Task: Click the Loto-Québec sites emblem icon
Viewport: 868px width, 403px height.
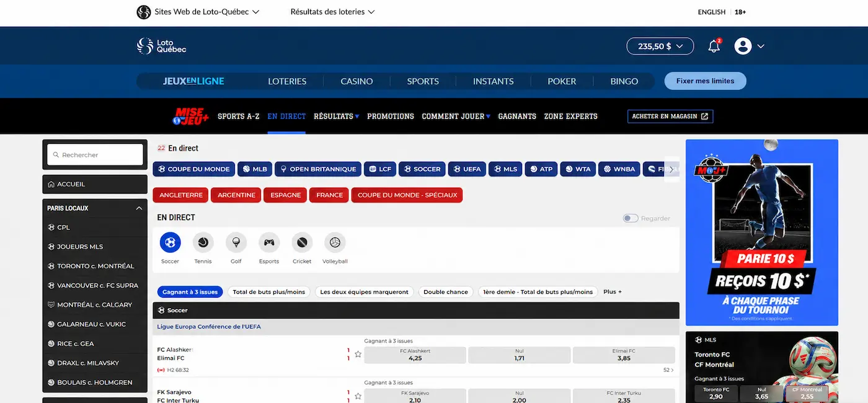Action: click(144, 12)
